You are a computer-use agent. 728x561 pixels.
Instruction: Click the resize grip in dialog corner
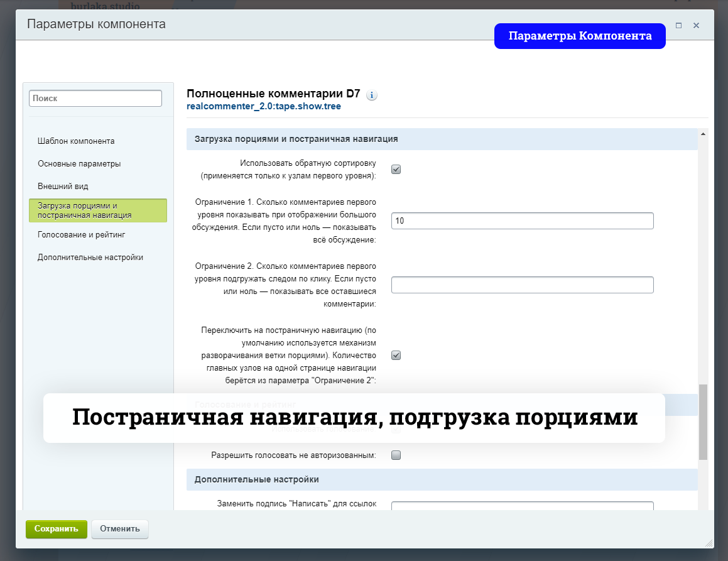click(x=709, y=542)
